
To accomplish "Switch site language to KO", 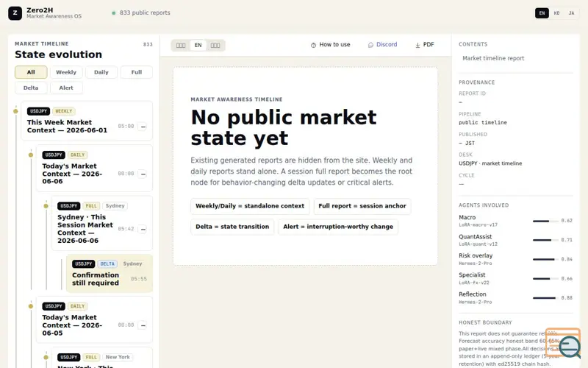I will point(556,13).
